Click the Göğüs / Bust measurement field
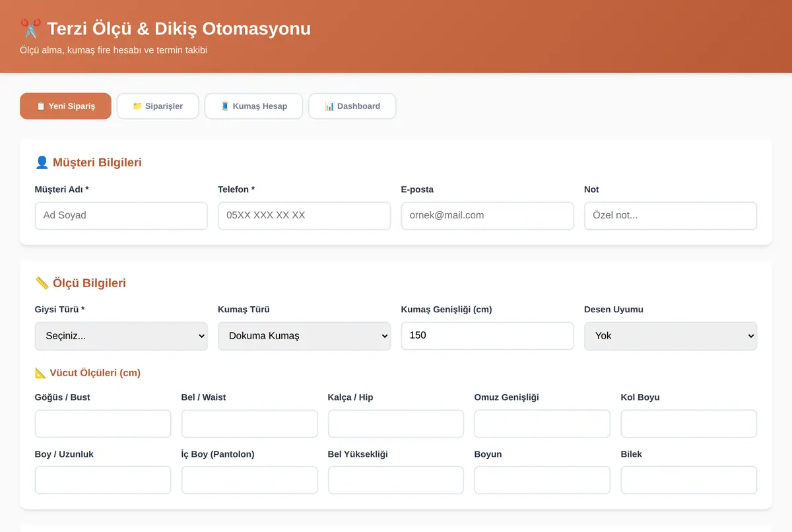The height and width of the screenshot is (532, 792). [103, 424]
